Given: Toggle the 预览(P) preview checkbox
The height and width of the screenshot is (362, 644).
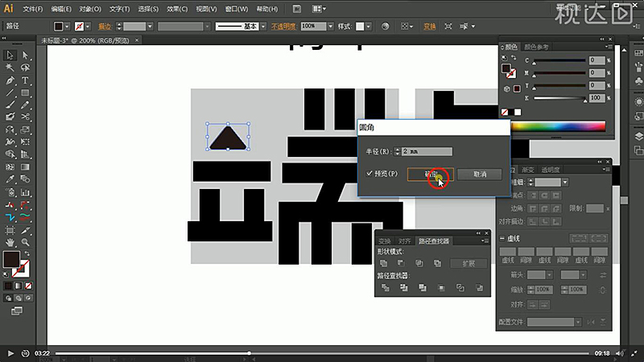Looking at the screenshot, I should click(x=369, y=173).
